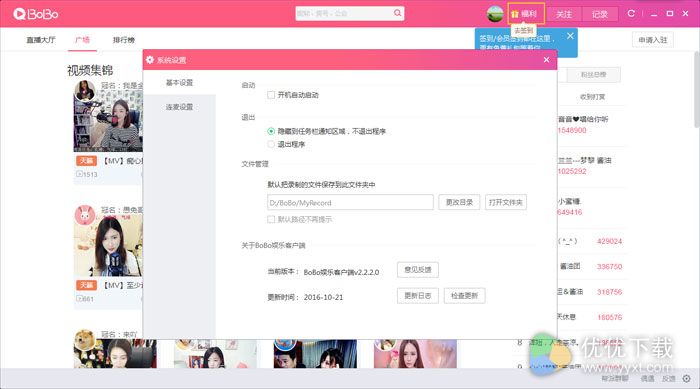
Task: Minimize the BoBo window
Action: (654, 14)
